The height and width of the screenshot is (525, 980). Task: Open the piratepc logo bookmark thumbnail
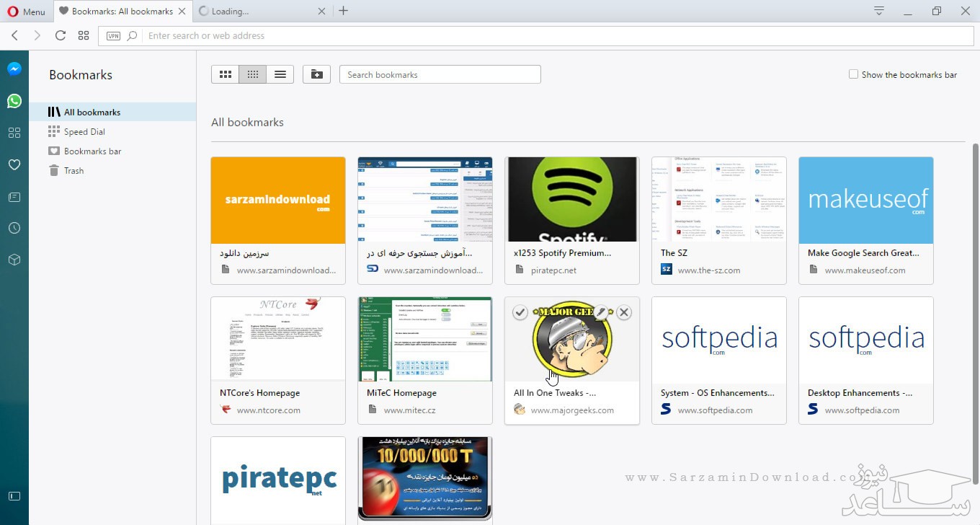click(x=278, y=479)
